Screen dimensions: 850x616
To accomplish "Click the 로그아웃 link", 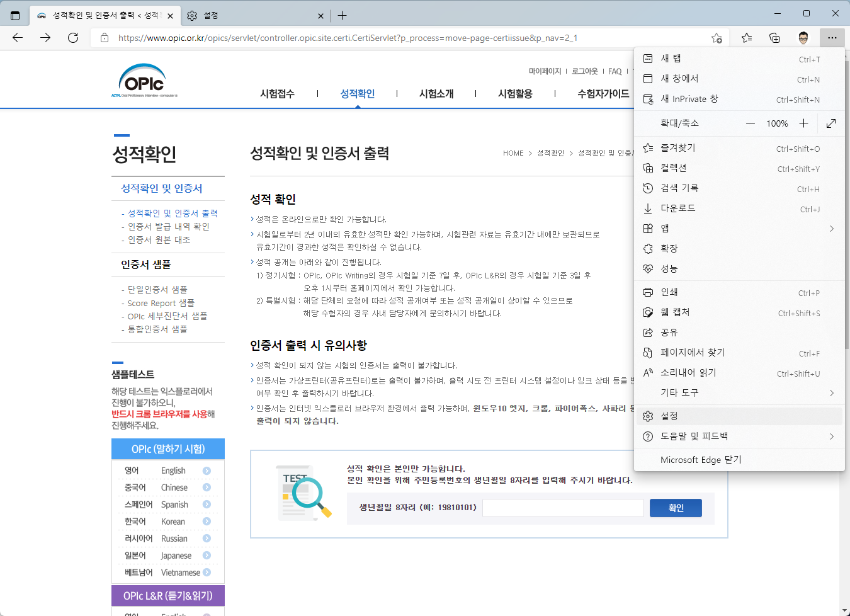I will pyautogui.click(x=585, y=71).
